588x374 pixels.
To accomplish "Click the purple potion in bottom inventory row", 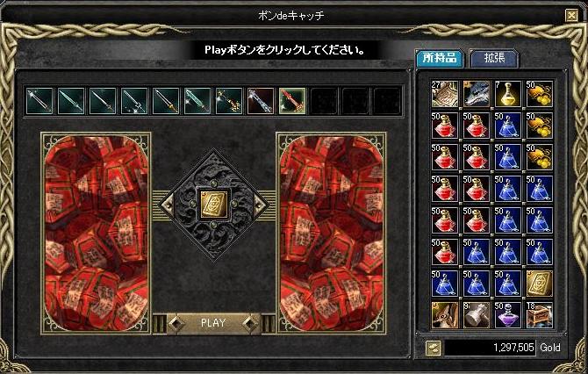I will tap(508, 315).
